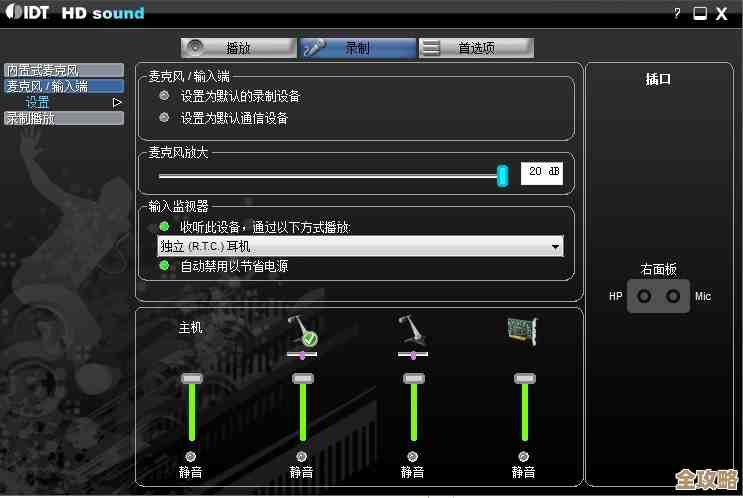The width and height of the screenshot is (743, 498).
Task: Mute the 主机 master channel
Action: pos(190,456)
